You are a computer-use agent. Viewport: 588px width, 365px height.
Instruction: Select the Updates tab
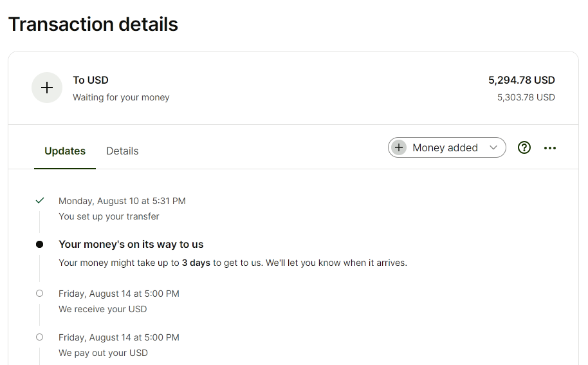65,151
